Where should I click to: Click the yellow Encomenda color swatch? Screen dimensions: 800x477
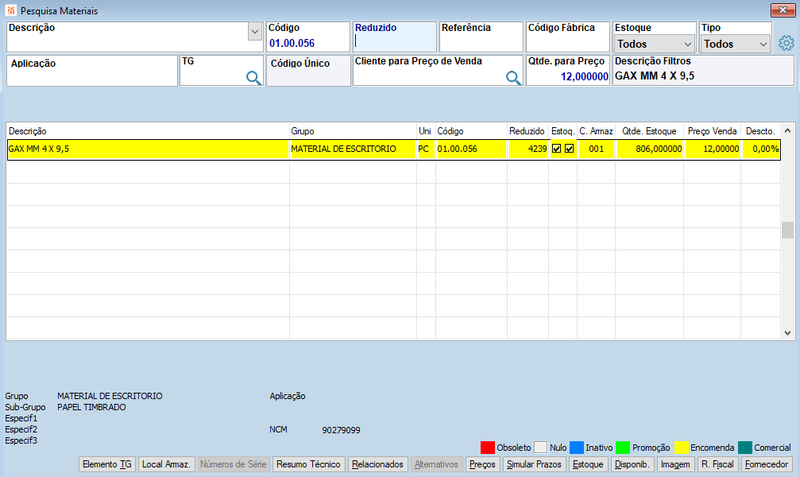coord(681,447)
